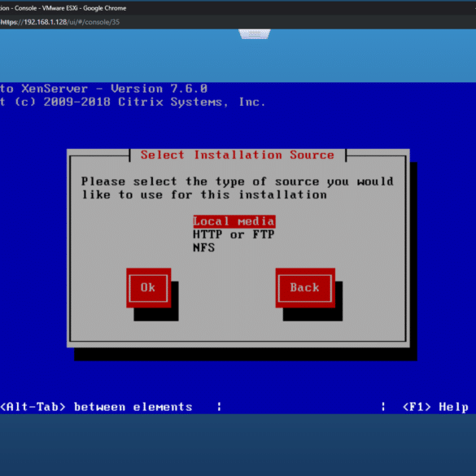Click the F1 Help hint
Image resolution: width=476 pixels, height=476 pixels.
click(x=435, y=407)
